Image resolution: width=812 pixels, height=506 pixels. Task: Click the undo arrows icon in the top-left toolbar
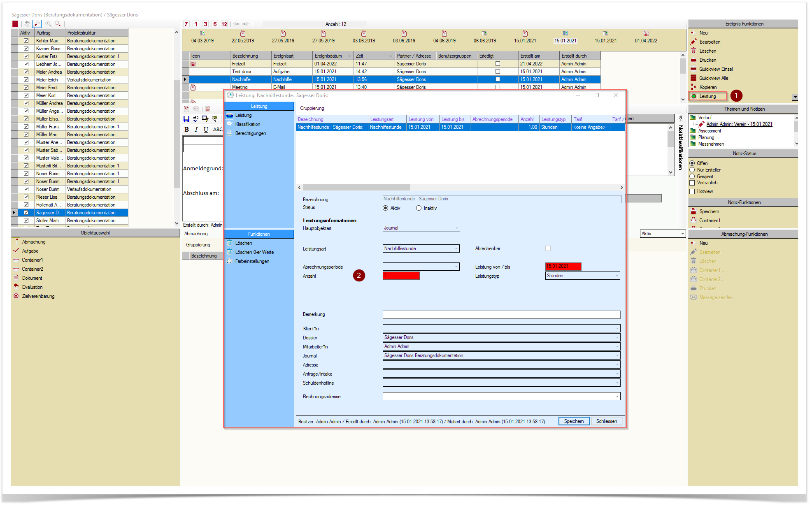pos(27,24)
